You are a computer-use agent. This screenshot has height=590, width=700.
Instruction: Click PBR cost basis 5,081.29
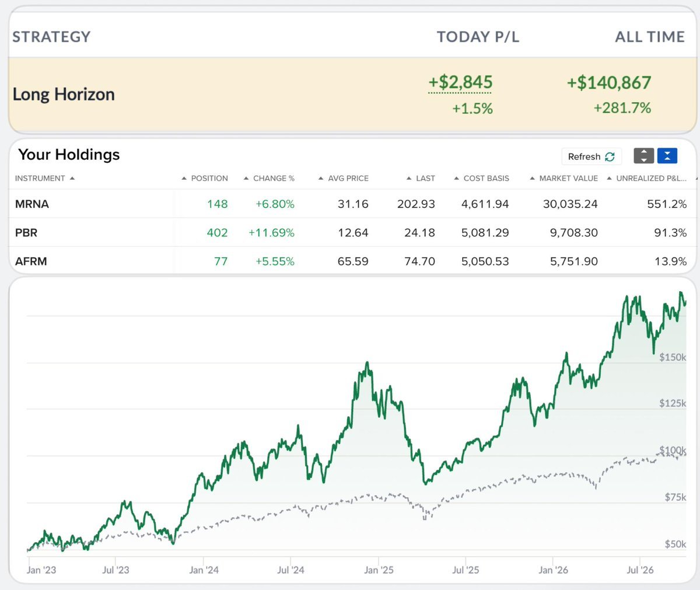(485, 233)
